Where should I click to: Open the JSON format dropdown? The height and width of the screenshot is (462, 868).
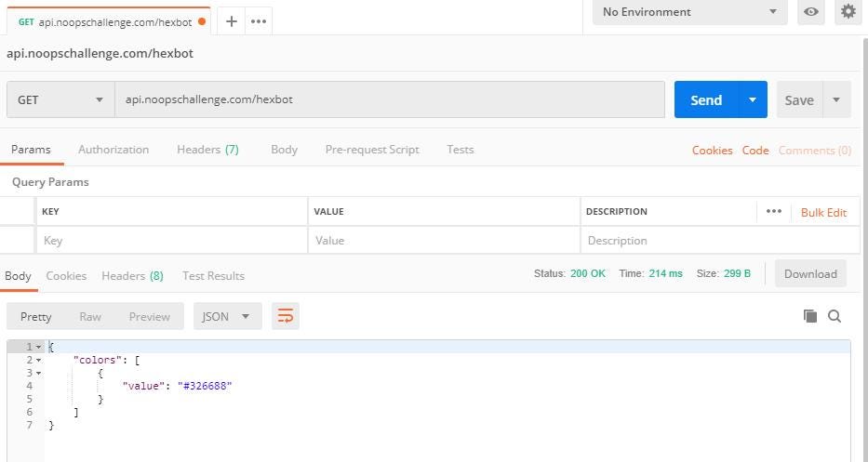227,316
